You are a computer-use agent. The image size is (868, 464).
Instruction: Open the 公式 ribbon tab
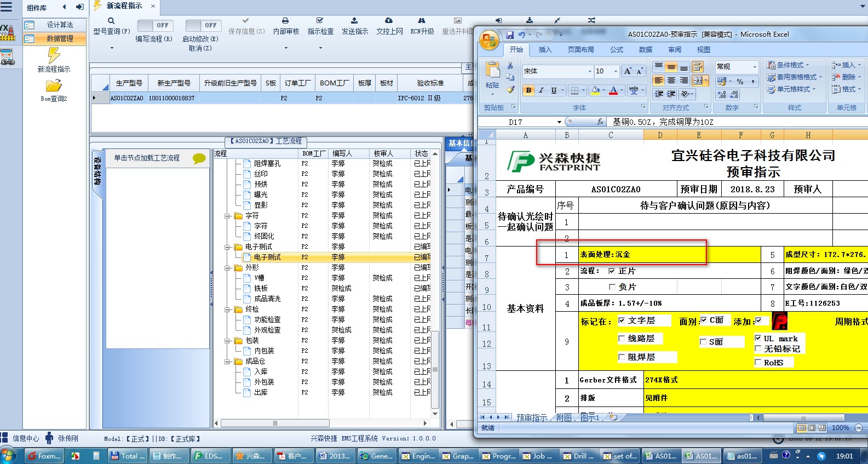point(617,50)
